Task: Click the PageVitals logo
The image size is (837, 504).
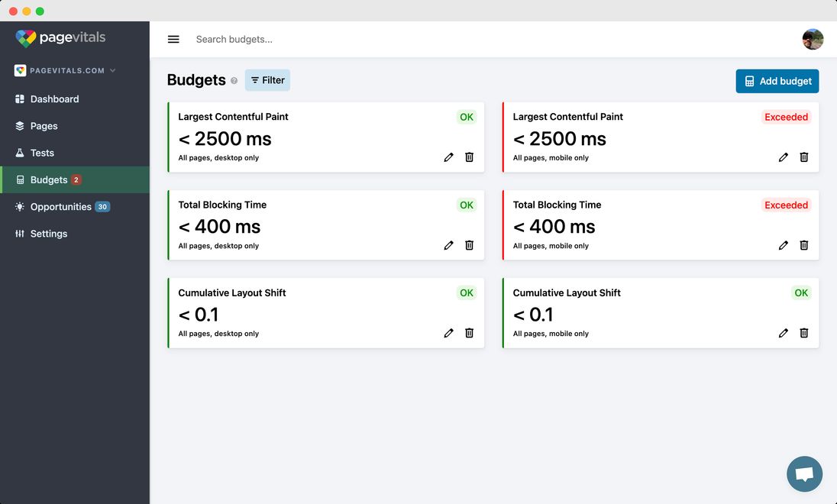Action: coord(60,37)
